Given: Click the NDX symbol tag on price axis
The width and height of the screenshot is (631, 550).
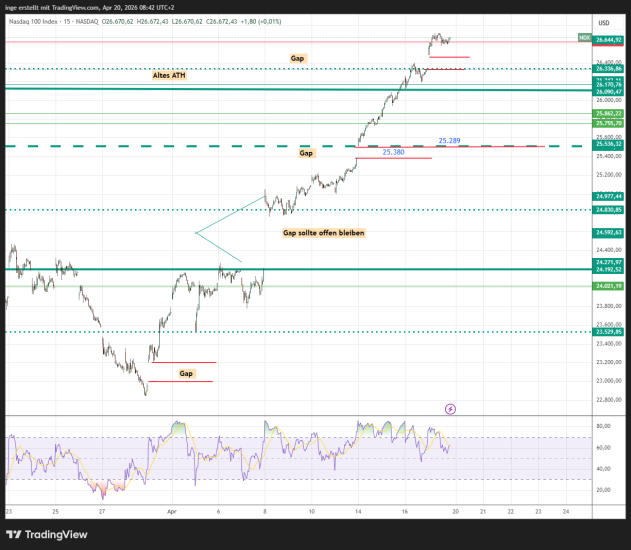Looking at the screenshot, I should click(x=584, y=38).
